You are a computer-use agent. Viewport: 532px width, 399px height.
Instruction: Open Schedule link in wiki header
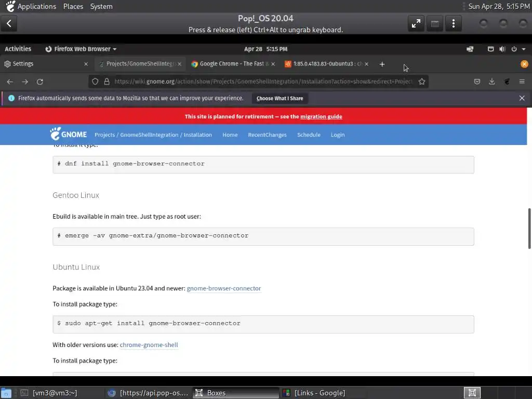(309, 135)
